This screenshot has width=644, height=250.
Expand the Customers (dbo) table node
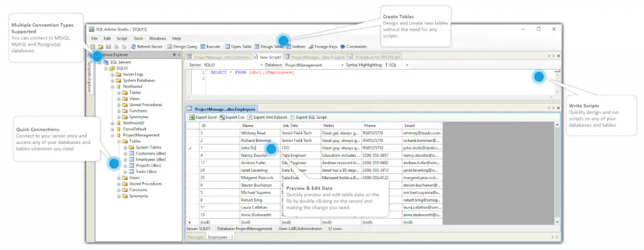tap(125, 153)
